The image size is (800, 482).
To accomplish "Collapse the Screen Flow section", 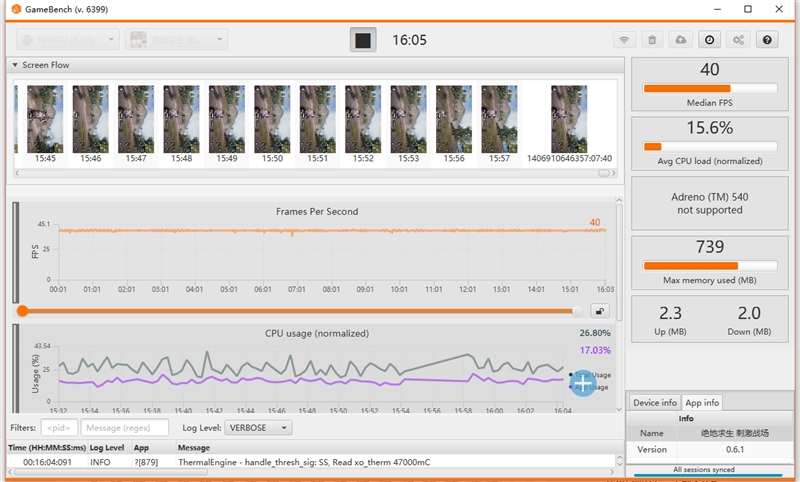I will (15, 65).
